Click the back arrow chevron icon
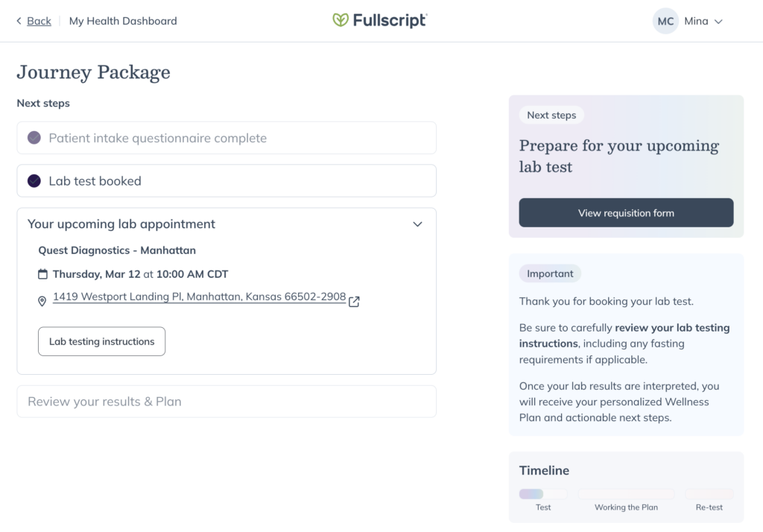Viewport: 763px width, 532px height. (x=19, y=21)
